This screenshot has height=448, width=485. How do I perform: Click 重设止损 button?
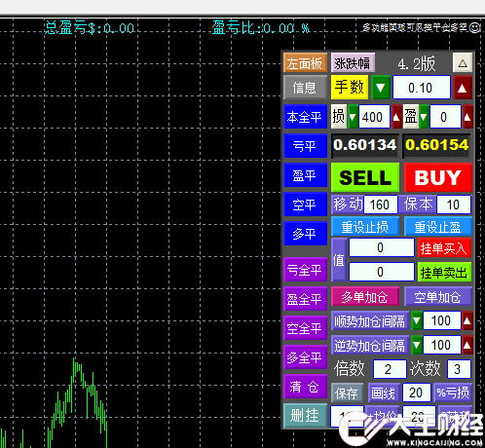pyautogui.click(x=365, y=227)
